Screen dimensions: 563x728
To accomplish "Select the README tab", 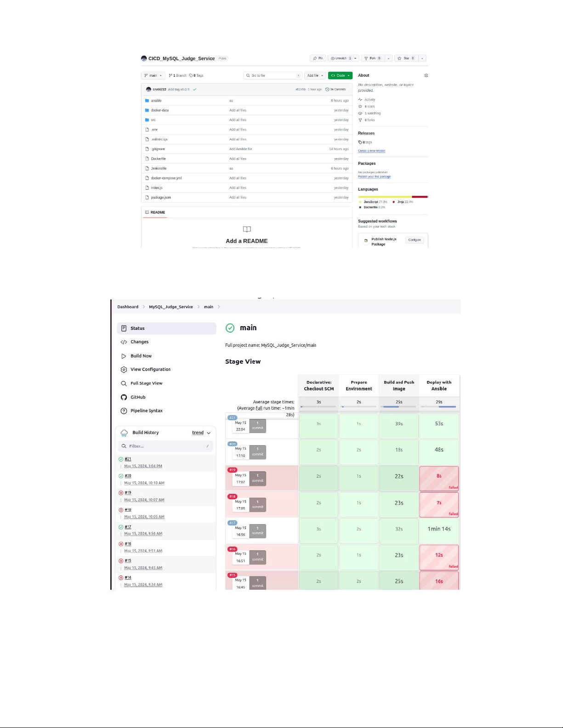I will pyautogui.click(x=155, y=212).
